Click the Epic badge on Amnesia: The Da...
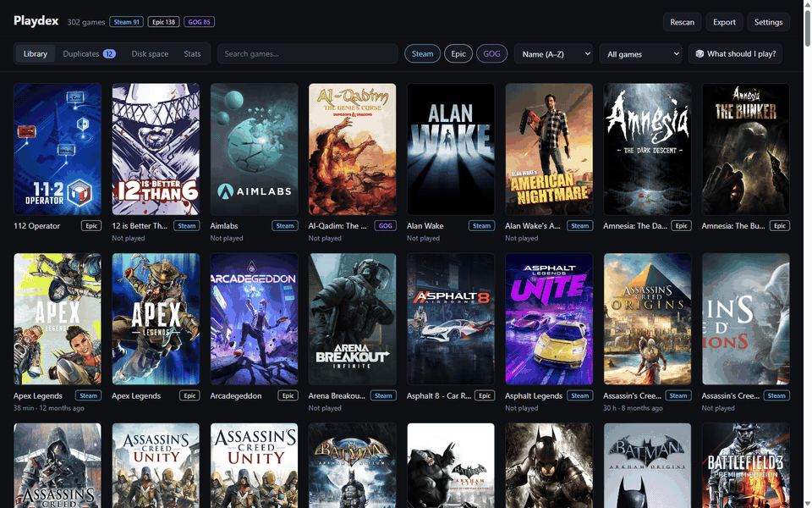 (x=682, y=225)
